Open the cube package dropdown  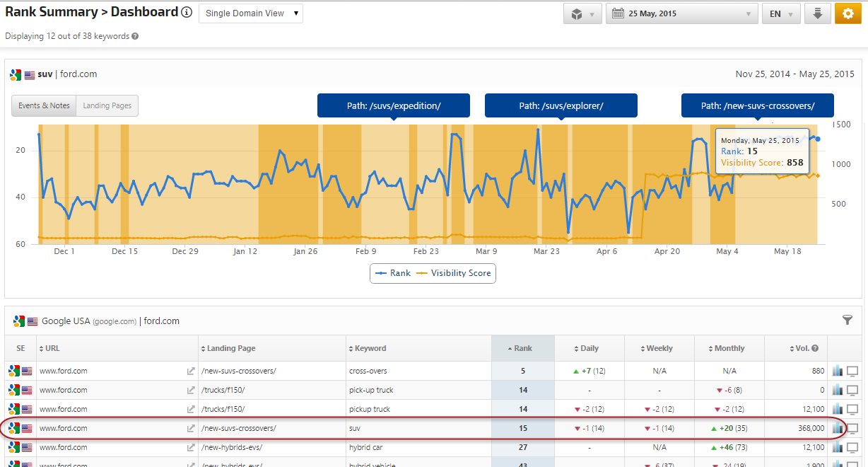(x=582, y=13)
